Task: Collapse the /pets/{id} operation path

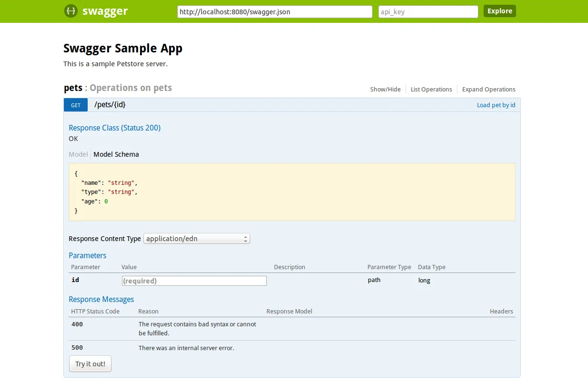Action: click(110, 105)
